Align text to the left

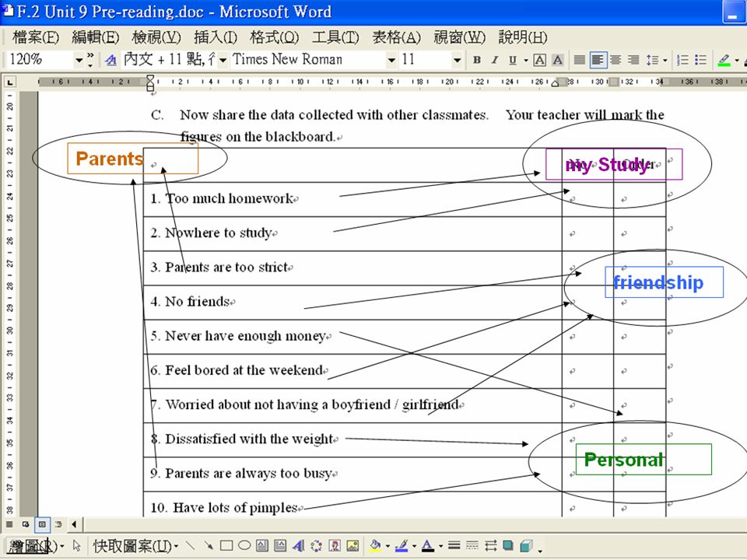598,60
